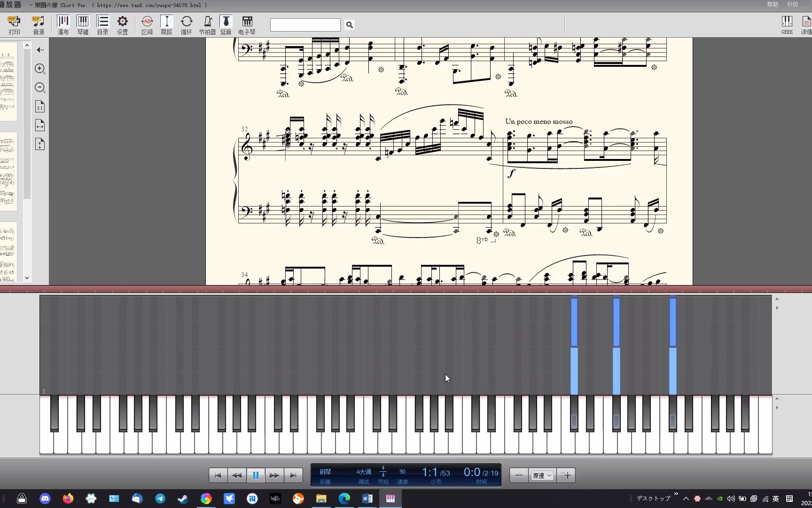
Task: Open the VIP sound source (音源) tool
Action: (x=39, y=25)
